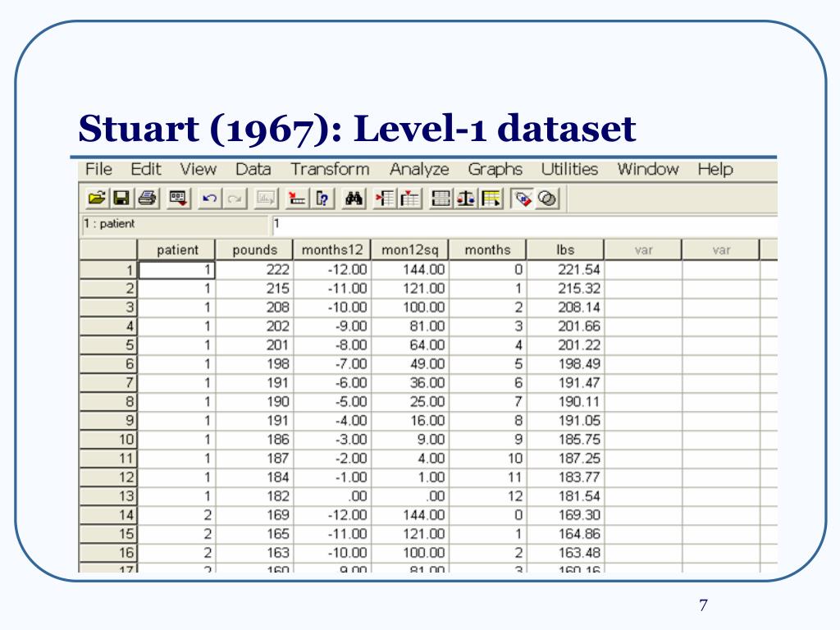Open the Variables info icon with question mark

(322, 199)
